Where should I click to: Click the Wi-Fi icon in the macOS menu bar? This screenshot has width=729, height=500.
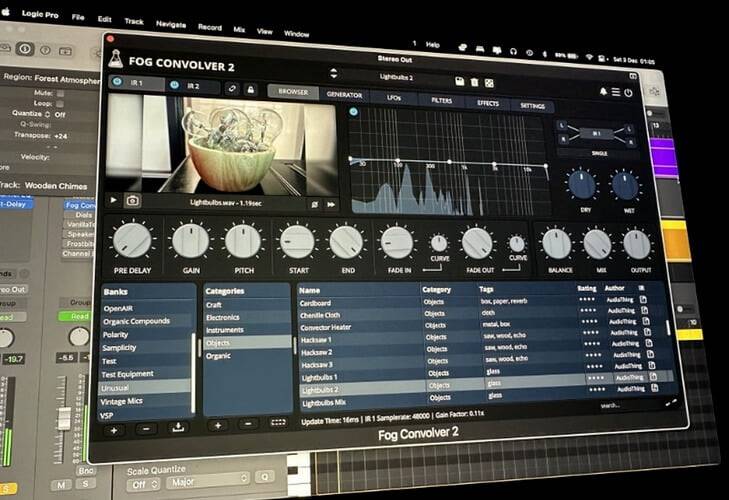pos(589,57)
